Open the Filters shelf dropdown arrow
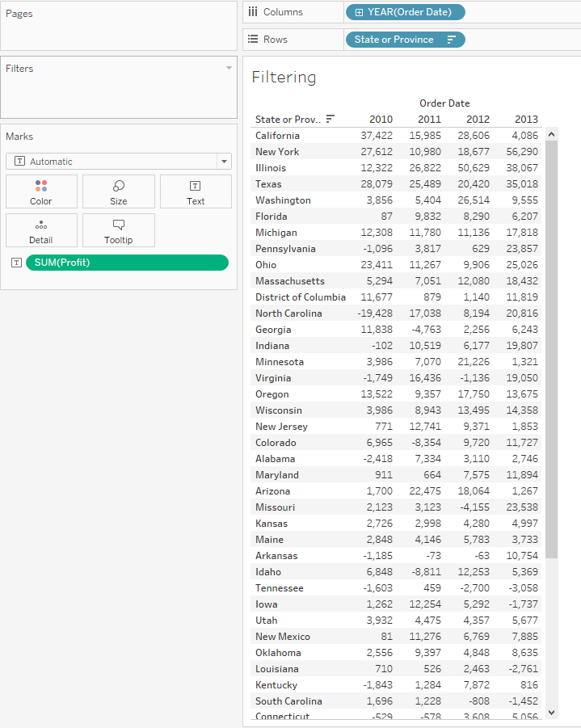Screen dimensions: 581x728 pyautogui.click(x=229, y=68)
